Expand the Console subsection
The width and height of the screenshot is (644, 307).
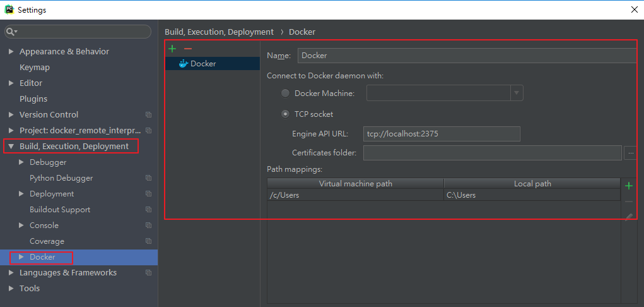(x=21, y=226)
